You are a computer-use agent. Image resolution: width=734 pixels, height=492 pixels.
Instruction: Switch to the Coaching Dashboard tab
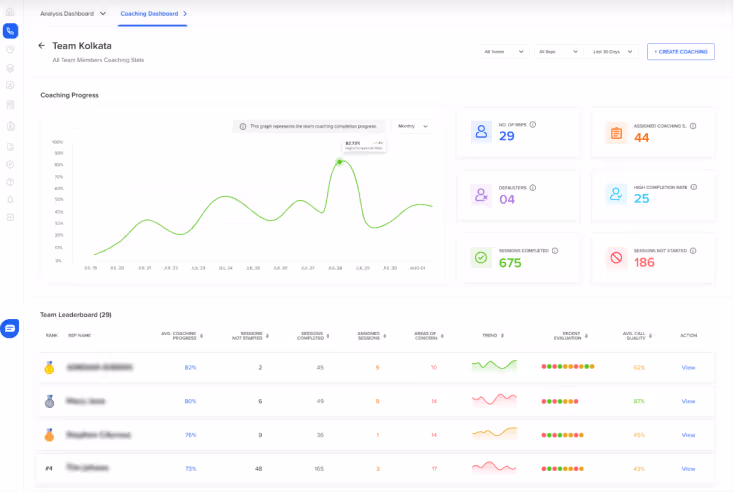tap(149, 14)
